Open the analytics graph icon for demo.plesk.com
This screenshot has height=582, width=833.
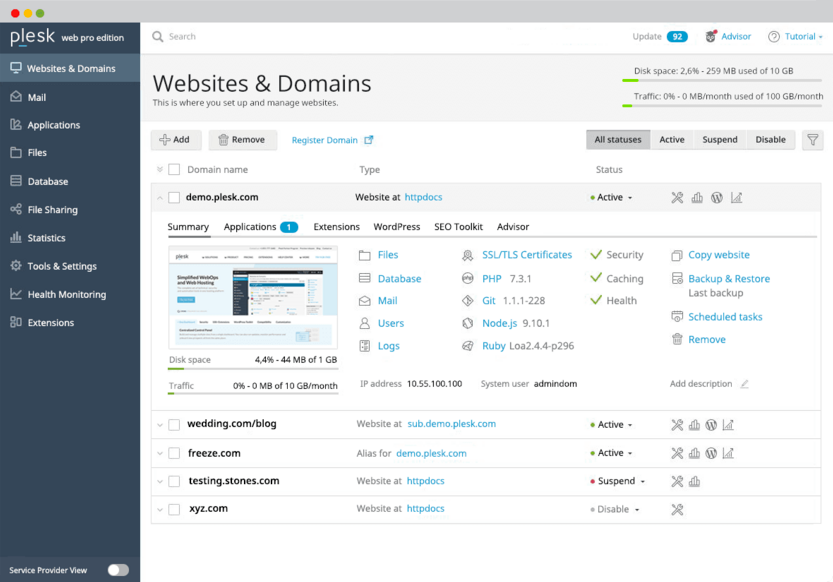tap(736, 198)
